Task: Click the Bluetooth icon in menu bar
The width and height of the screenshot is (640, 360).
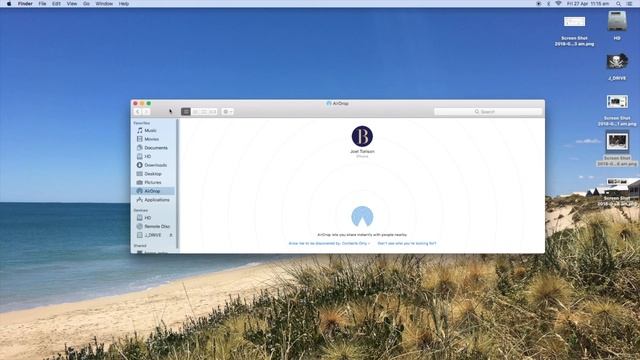Action: pos(548,4)
